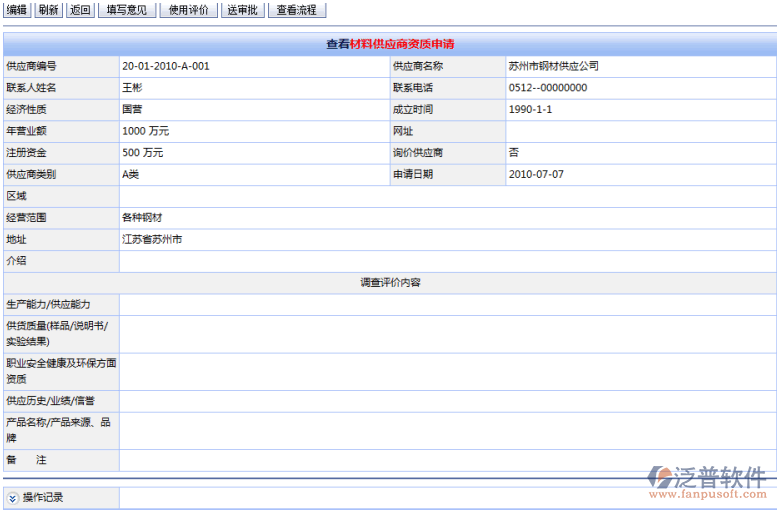Open the 填写意见 form

point(126,10)
